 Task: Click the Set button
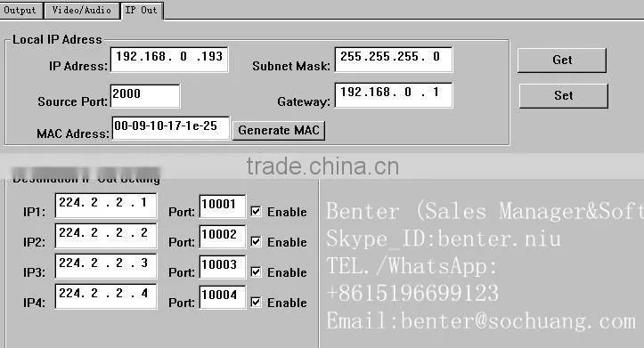[x=563, y=95]
